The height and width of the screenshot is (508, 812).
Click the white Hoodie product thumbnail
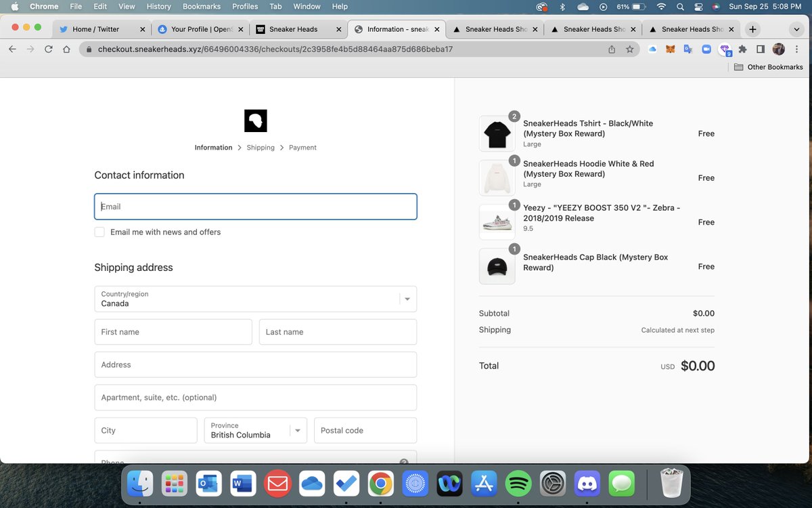[497, 178]
